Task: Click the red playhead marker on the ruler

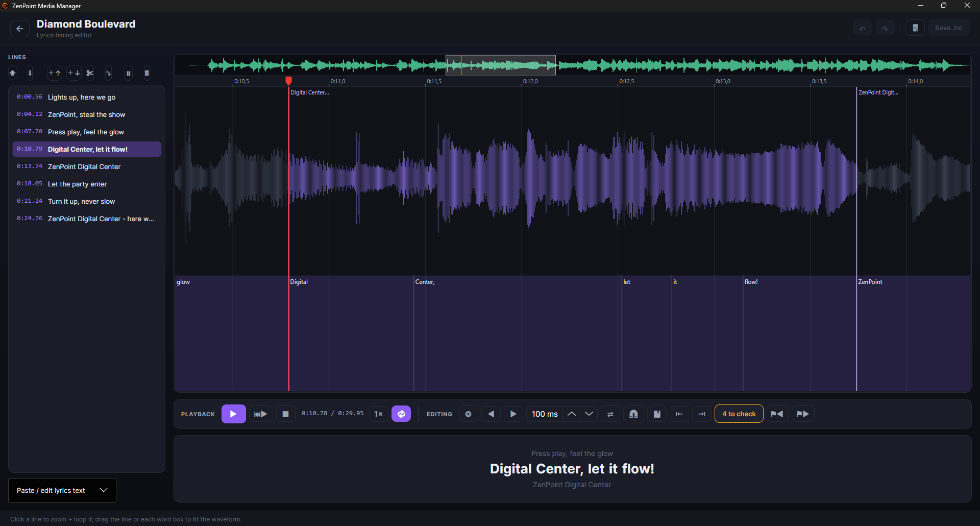Action: [x=288, y=81]
